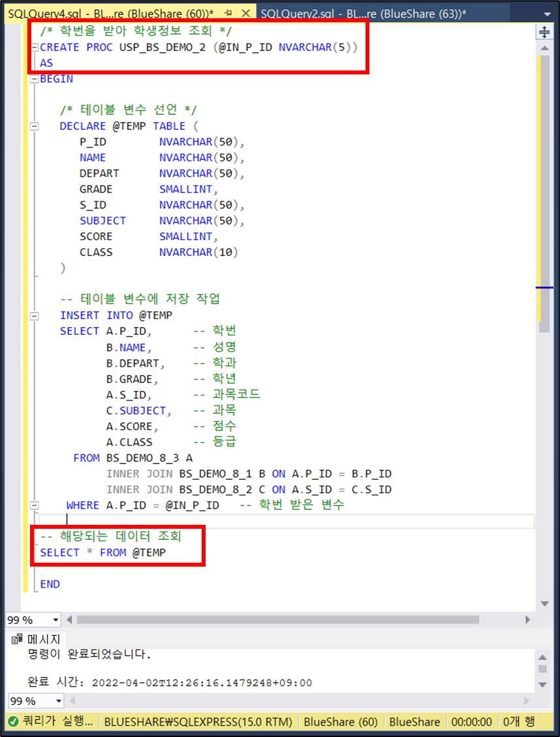560x737 pixels.
Task: Collapse the DECLARE @TEMP TABLE block
Action: click(35, 127)
